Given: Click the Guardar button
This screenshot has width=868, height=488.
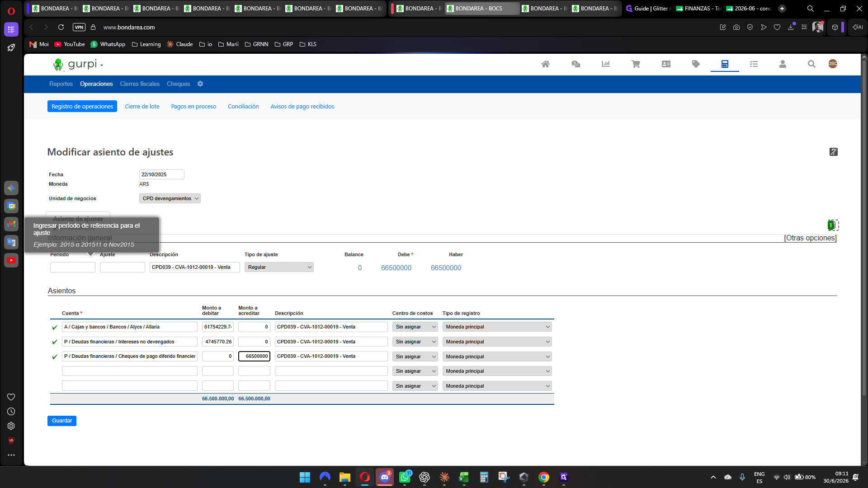Looking at the screenshot, I should coord(62,421).
